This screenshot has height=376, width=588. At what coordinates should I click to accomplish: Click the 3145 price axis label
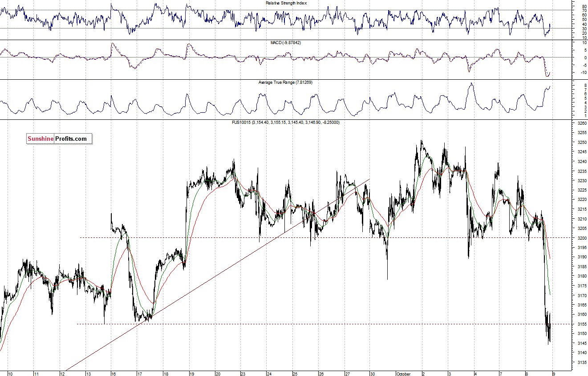581,343
